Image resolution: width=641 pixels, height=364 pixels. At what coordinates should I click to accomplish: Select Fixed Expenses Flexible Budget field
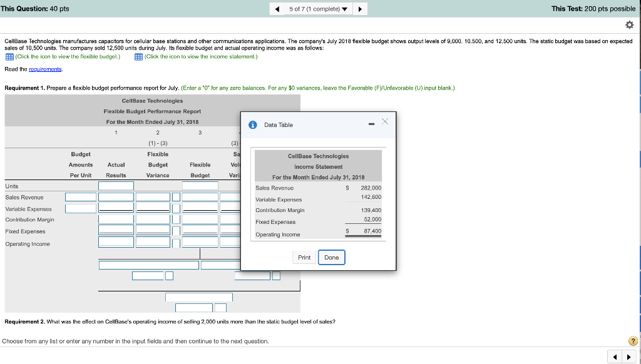(x=200, y=230)
